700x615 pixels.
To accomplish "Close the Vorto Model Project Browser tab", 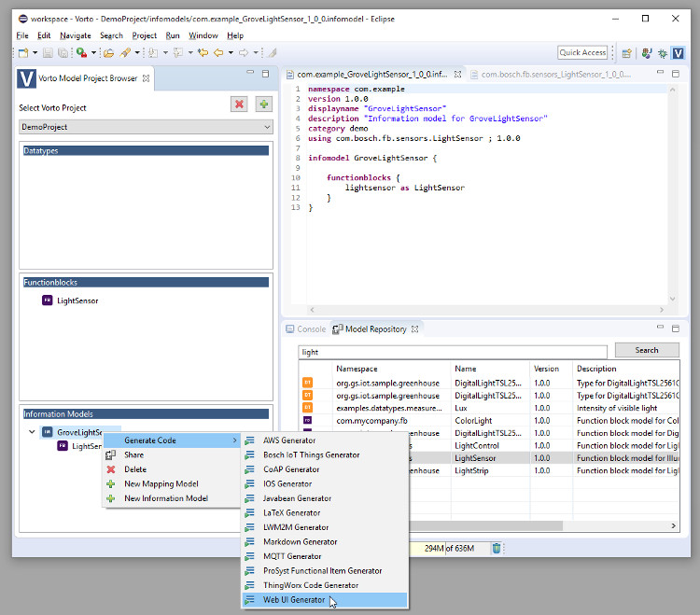I will pyautogui.click(x=146, y=78).
